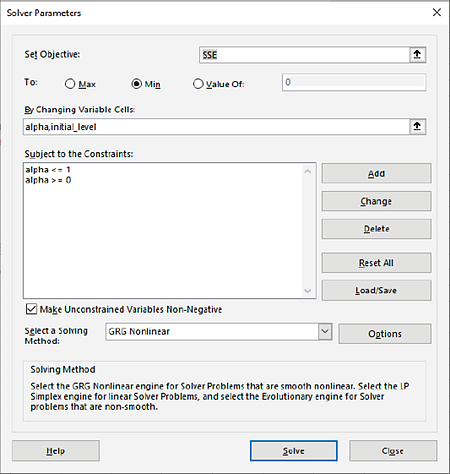Click the By Changing Variable Cells field
450x474 pixels.
[216, 127]
